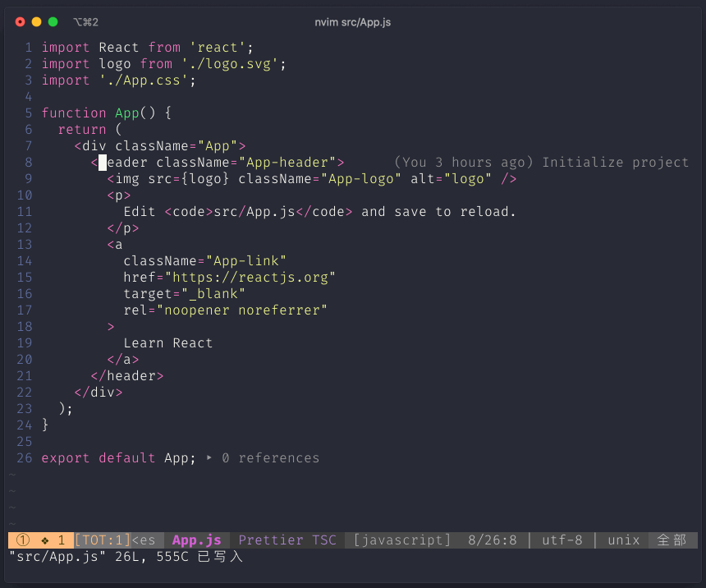Image resolution: width=706 pixels, height=588 pixels.
Task: Click closing </header> tag on line 21
Action: [x=127, y=376]
